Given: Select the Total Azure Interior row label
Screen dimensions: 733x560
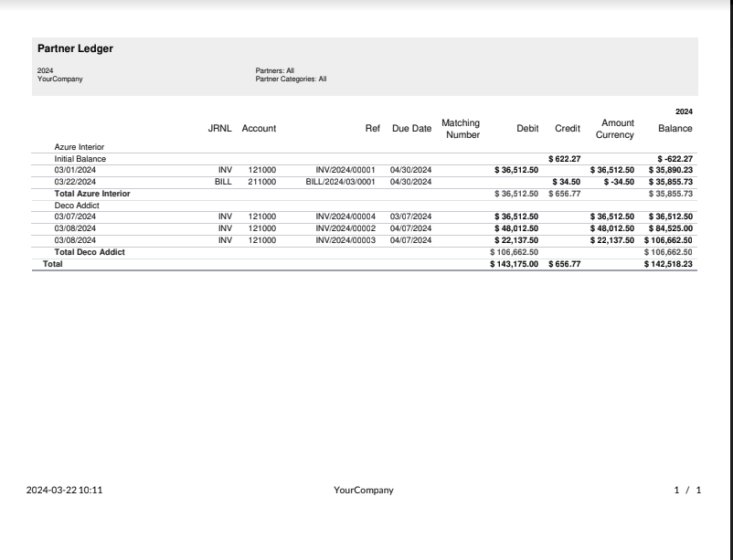Looking at the screenshot, I should pyautogui.click(x=92, y=194).
